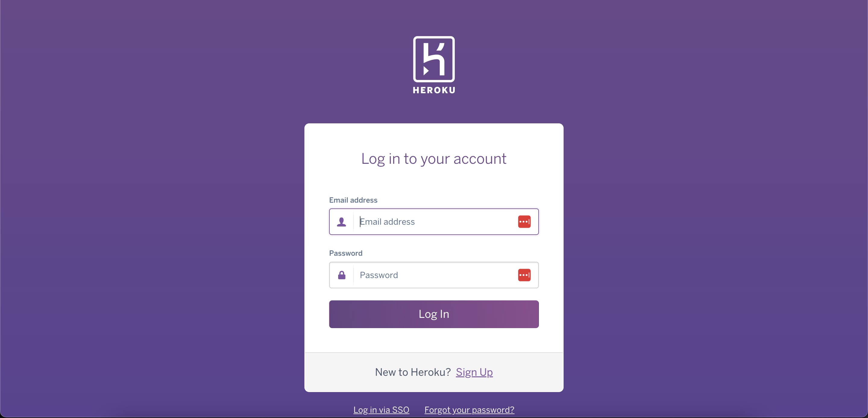Image resolution: width=868 pixels, height=418 pixels.
Task: Click the 'Log in to your account' heading
Action: point(434,159)
